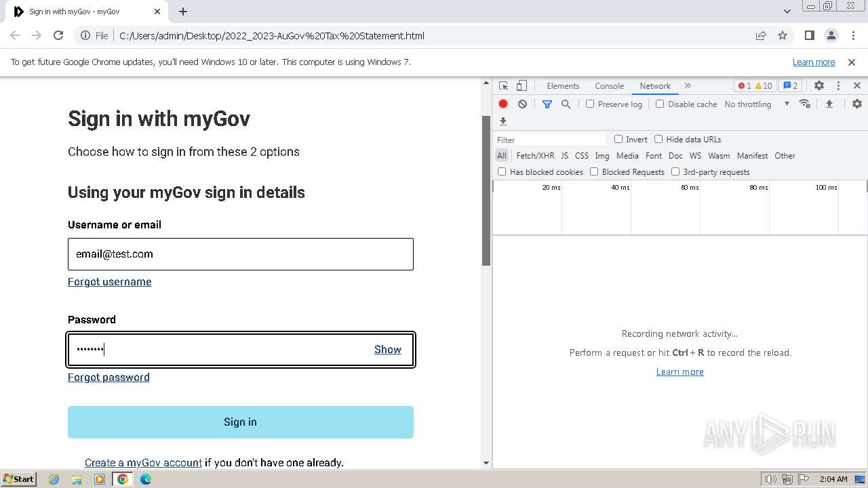This screenshot has height=488, width=868.
Task: Open network search with the magnifier icon
Action: [566, 104]
